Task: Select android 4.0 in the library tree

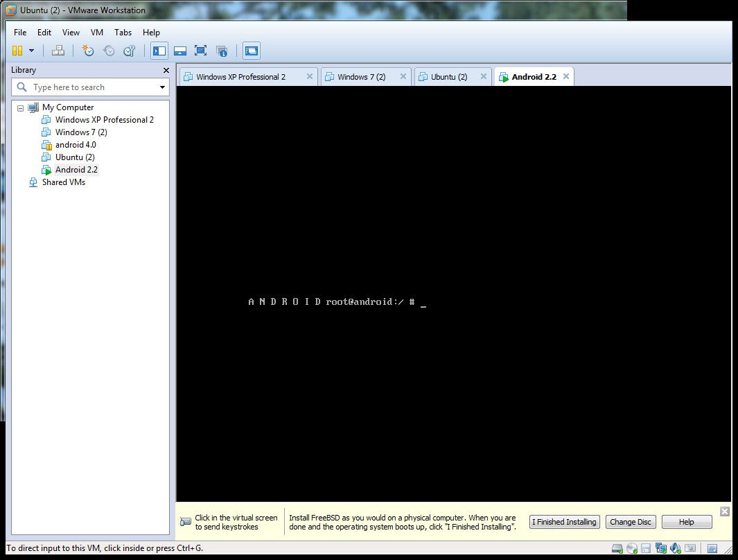Action: point(76,145)
